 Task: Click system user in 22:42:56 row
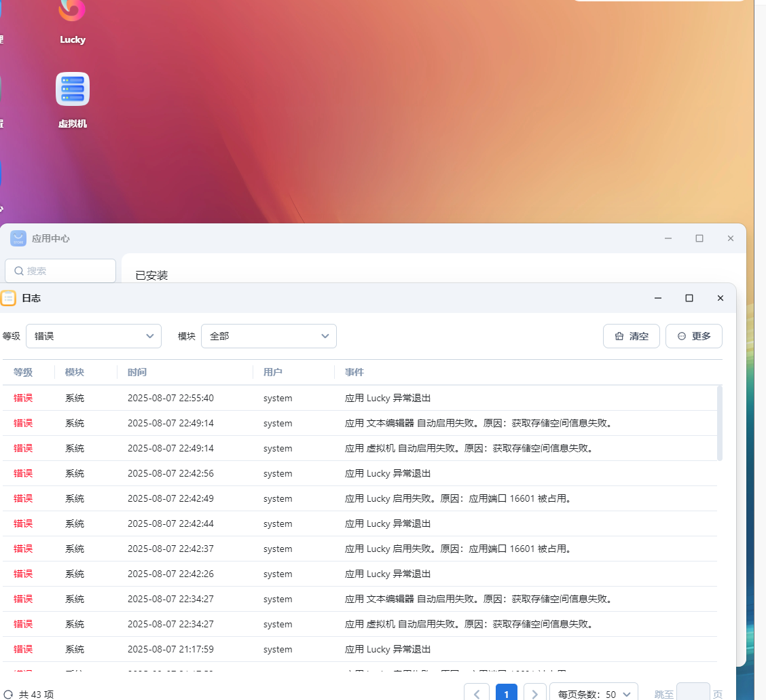[278, 473]
